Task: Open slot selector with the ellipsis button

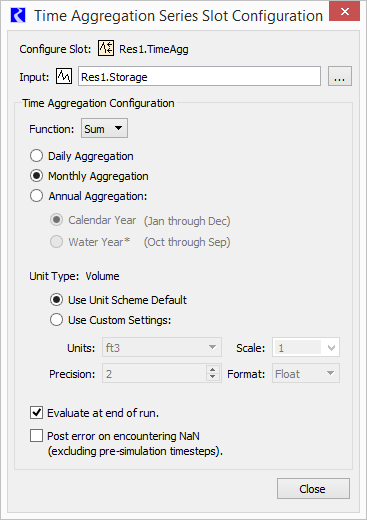Action: (x=339, y=76)
